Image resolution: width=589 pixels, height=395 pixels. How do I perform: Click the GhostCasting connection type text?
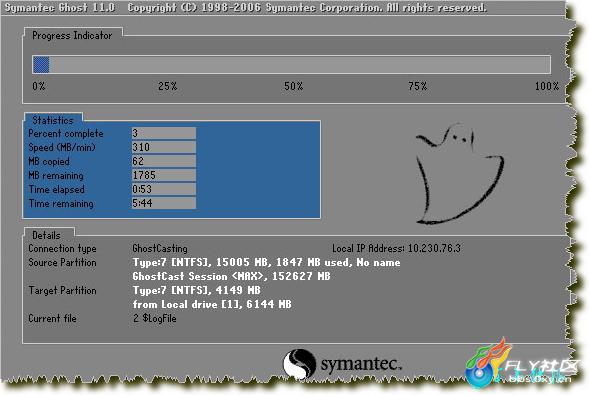(x=160, y=248)
